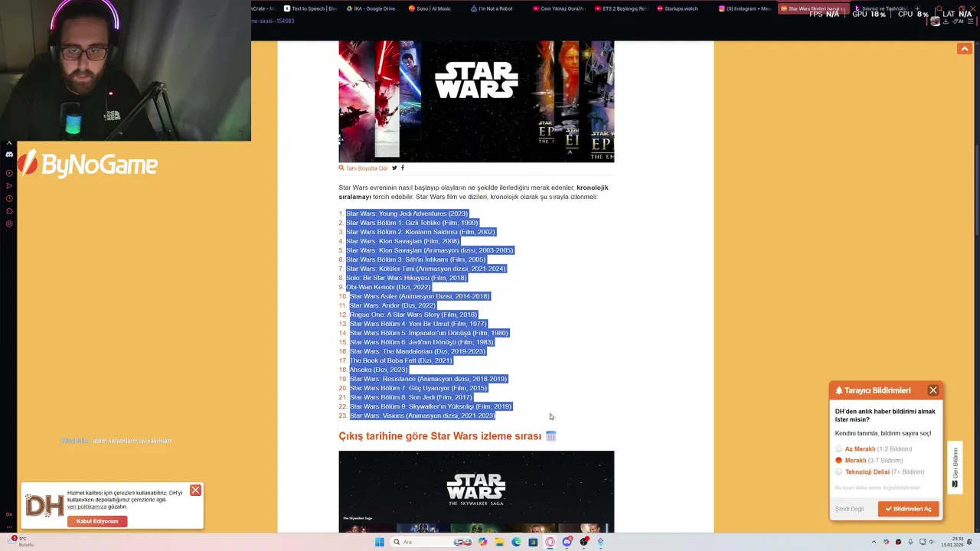Switch to "I'm Not a Robot" tab
The width and height of the screenshot is (980, 551).
(x=492, y=8)
